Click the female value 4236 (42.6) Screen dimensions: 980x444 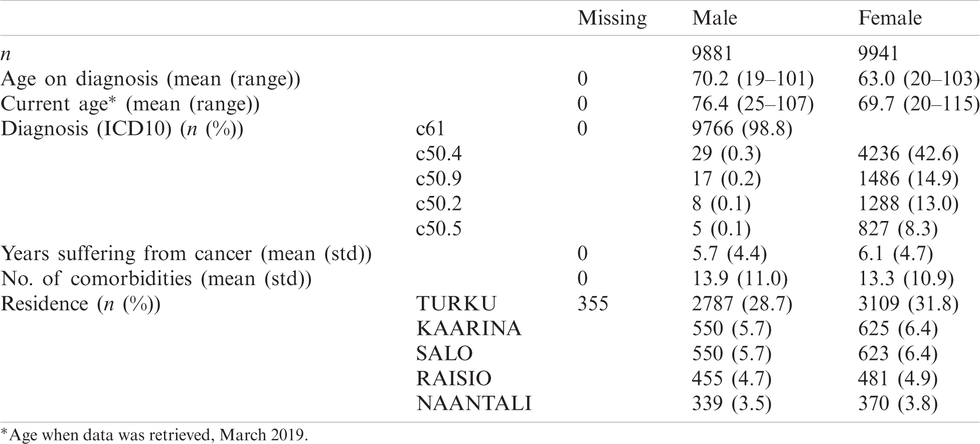(x=908, y=154)
